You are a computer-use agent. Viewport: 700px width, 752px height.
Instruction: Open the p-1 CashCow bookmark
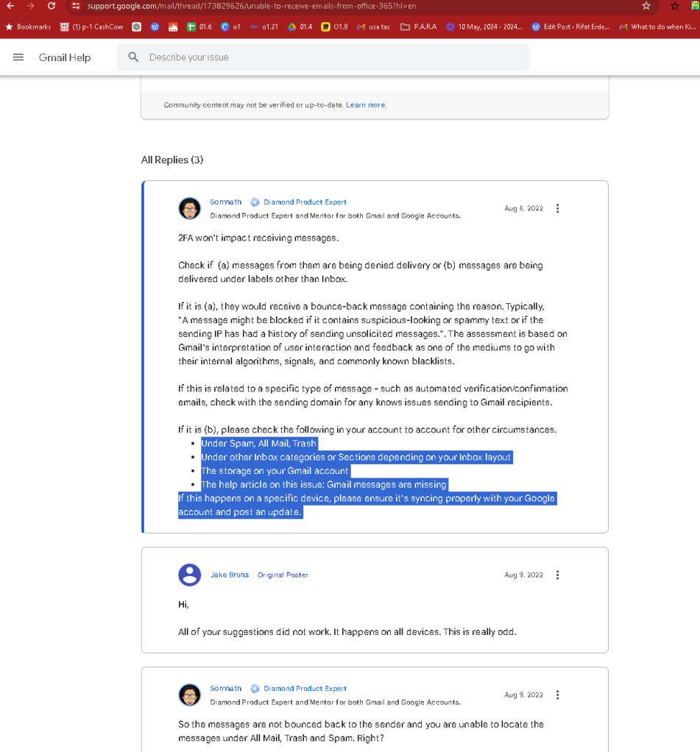click(91, 26)
